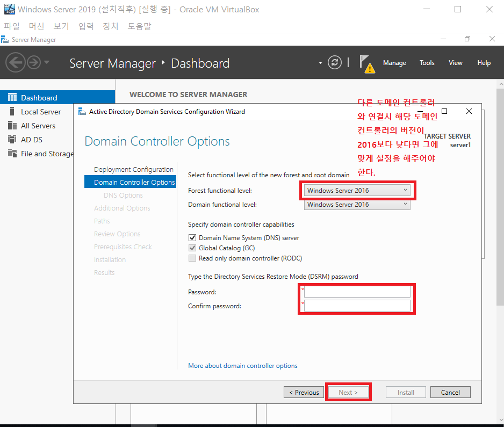Open More about domain controller options link

(x=243, y=366)
